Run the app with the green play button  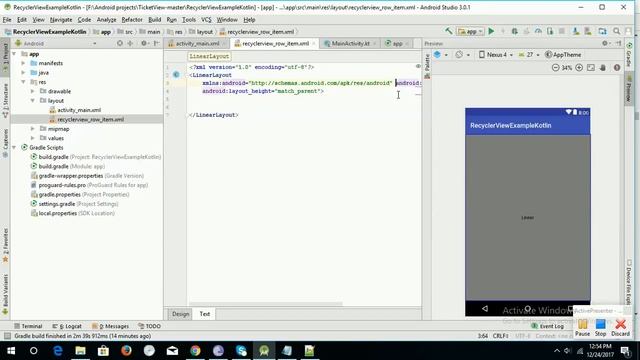(491, 31)
